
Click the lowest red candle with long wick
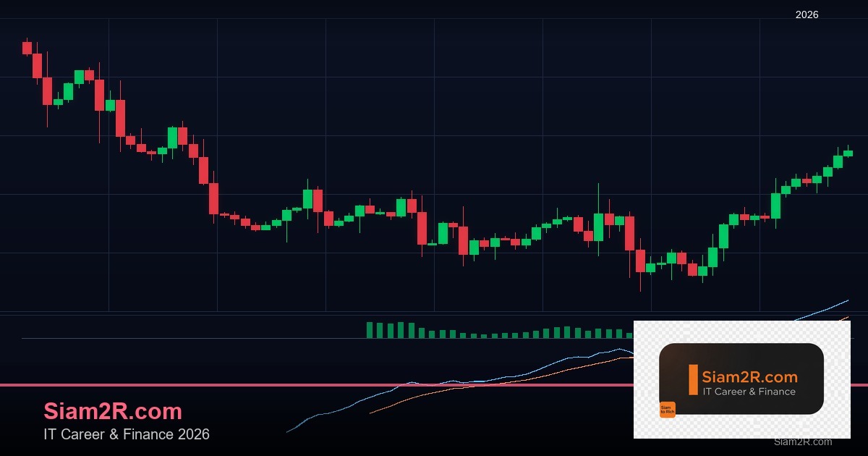640,261
